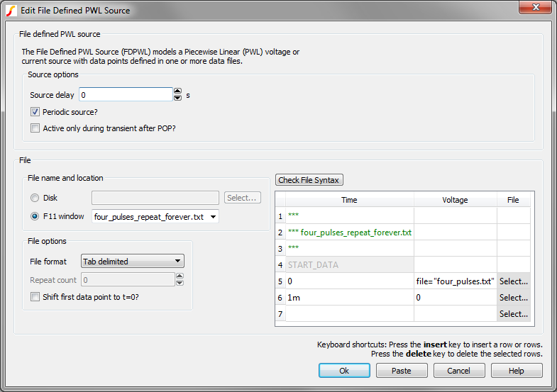The height and width of the screenshot is (392, 557).
Task: Open Help for this dialog
Action: (516, 371)
